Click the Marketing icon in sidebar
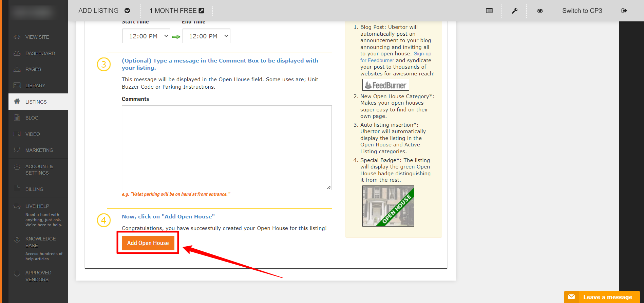The image size is (644, 303). pyautogui.click(x=17, y=150)
